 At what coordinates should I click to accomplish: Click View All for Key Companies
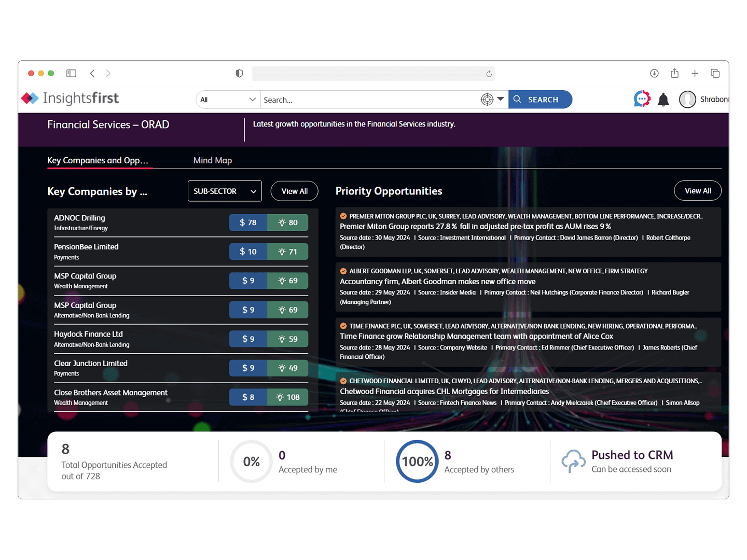pyautogui.click(x=295, y=191)
